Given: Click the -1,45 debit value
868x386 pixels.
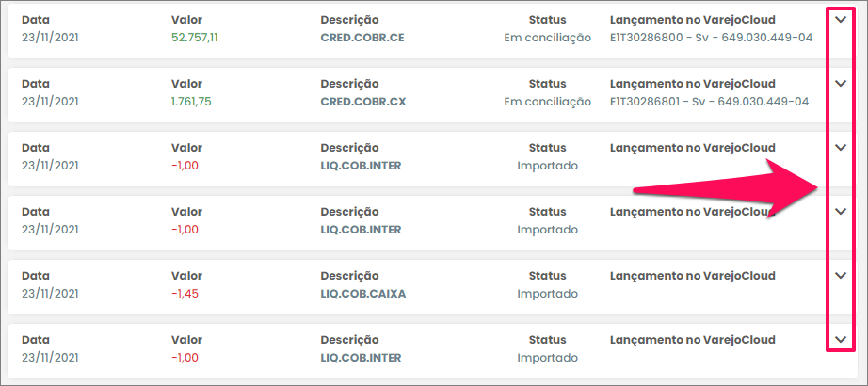Looking at the screenshot, I should coord(185,294).
